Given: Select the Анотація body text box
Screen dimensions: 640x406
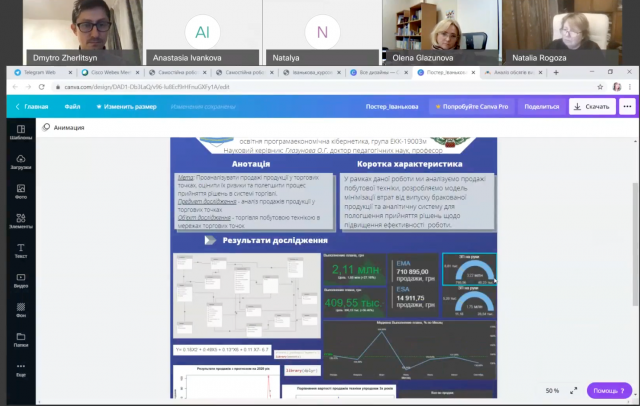Looking at the screenshot, I should pos(253,201).
